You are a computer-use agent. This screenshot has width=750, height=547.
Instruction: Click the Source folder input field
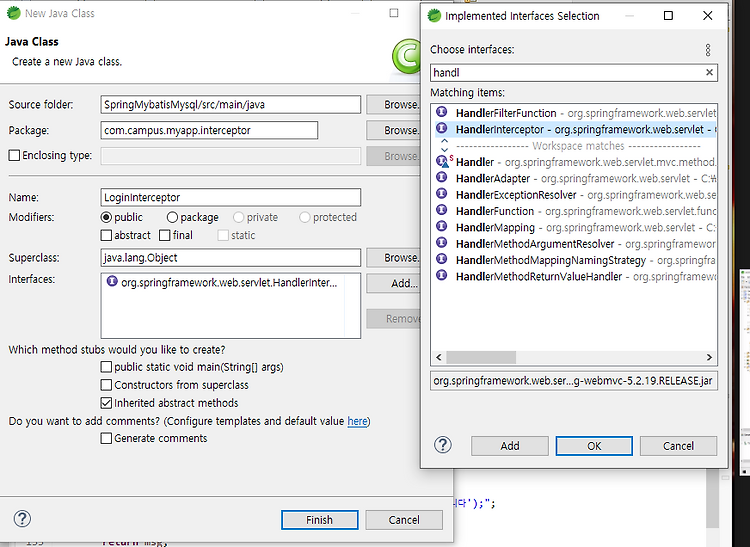coord(231,104)
